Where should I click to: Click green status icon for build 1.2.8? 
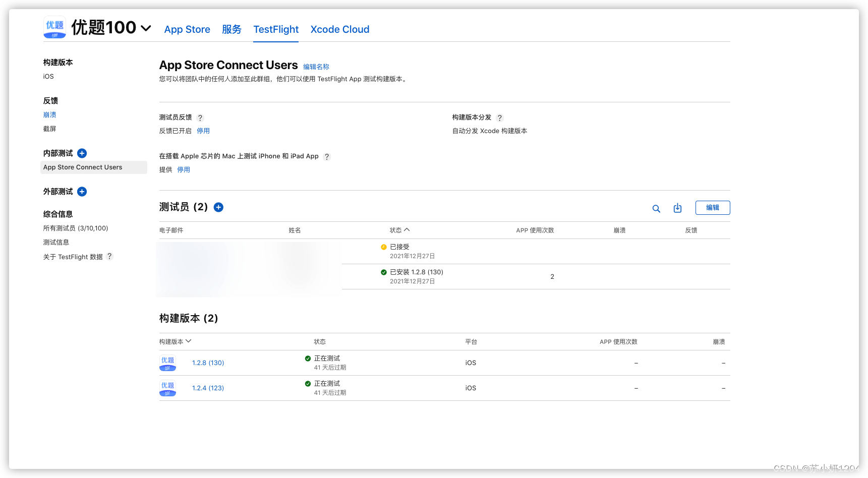308,358
